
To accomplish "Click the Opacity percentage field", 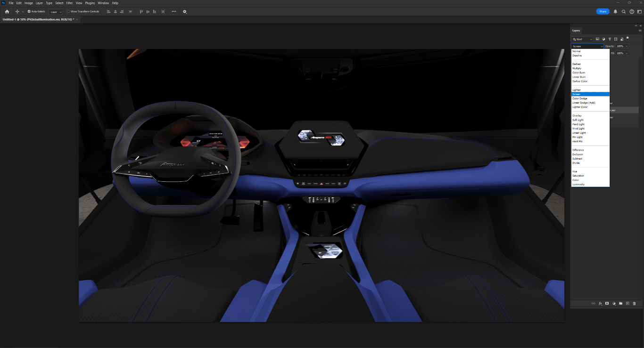I will pos(620,46).
